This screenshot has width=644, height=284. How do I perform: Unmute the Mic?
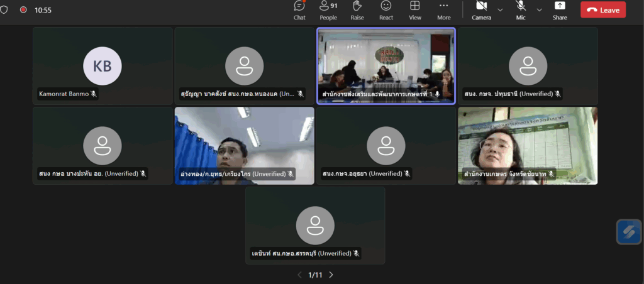[521, 9]
